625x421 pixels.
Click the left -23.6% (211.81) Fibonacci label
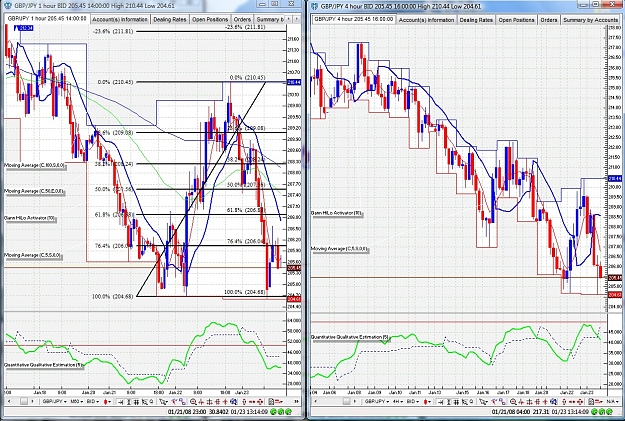pyautogui.click(x=113, y=31)
